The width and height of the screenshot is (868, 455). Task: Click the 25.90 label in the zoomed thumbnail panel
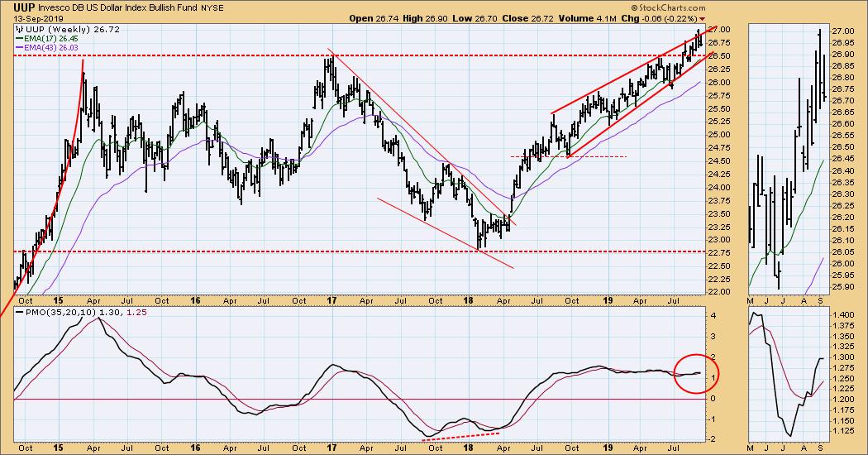[842, 286]
